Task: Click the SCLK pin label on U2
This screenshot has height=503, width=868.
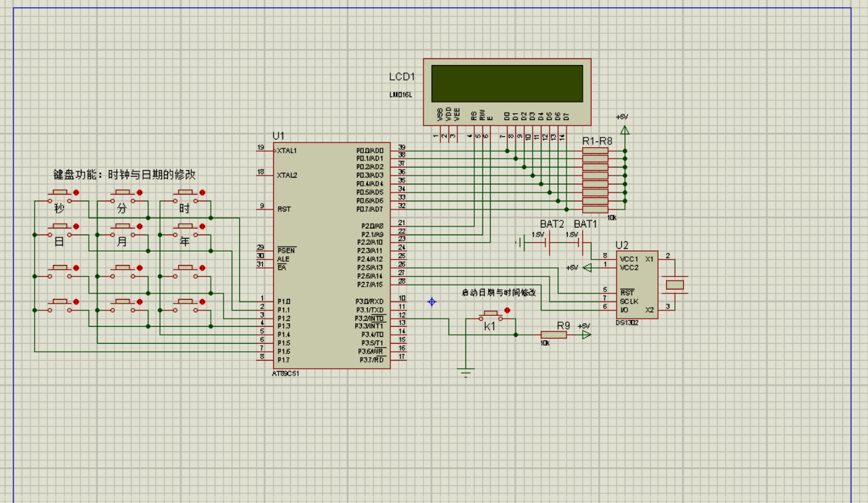Action: (628, 301)
